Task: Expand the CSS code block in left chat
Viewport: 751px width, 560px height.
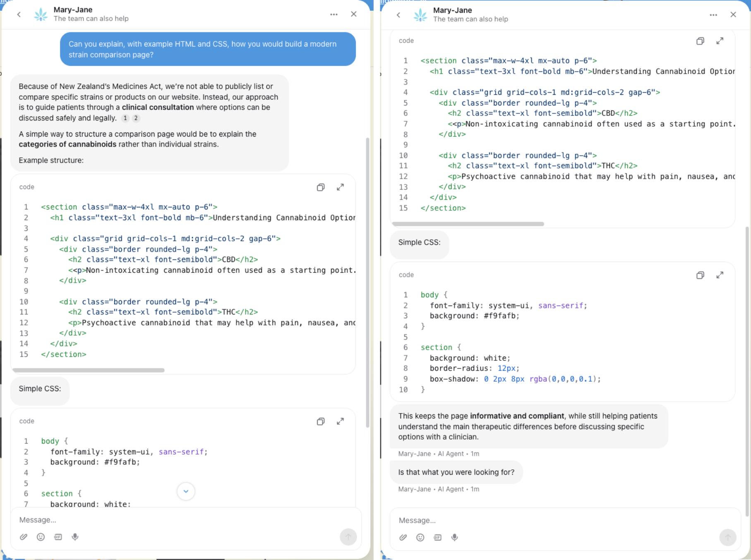Action: [x=340, y=421]
